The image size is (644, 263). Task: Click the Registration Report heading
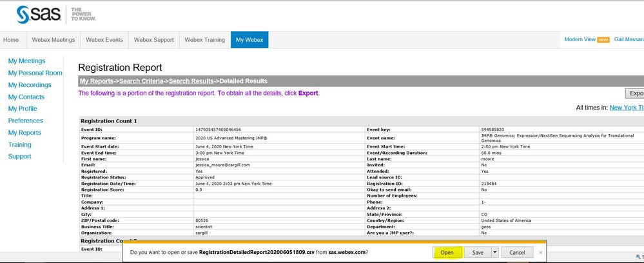point(120,68)
